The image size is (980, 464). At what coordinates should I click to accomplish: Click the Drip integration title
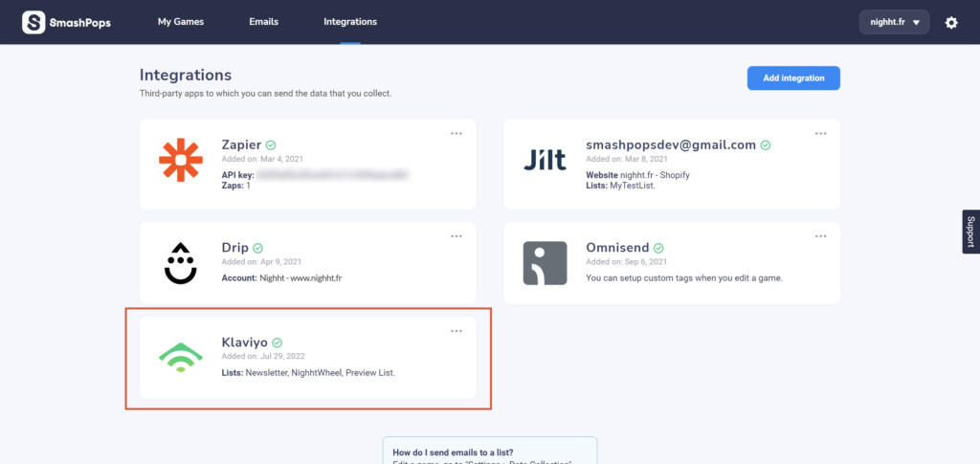(235, 248)
